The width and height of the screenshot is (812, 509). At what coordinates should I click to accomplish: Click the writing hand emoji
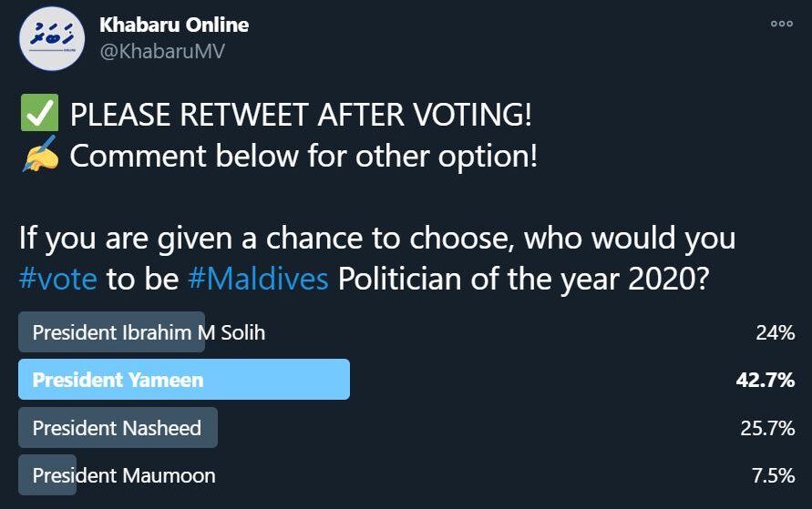pyautogui.click(x=38, y=157)
